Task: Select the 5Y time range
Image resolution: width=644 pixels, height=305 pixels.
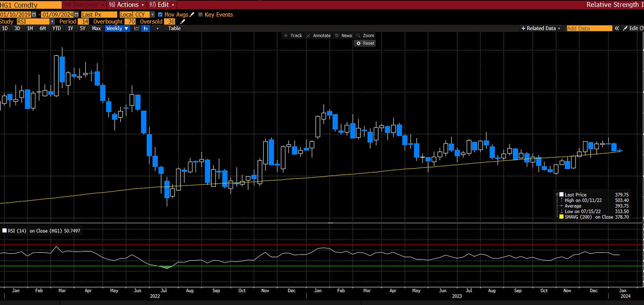Action: [x=83, y=28]
